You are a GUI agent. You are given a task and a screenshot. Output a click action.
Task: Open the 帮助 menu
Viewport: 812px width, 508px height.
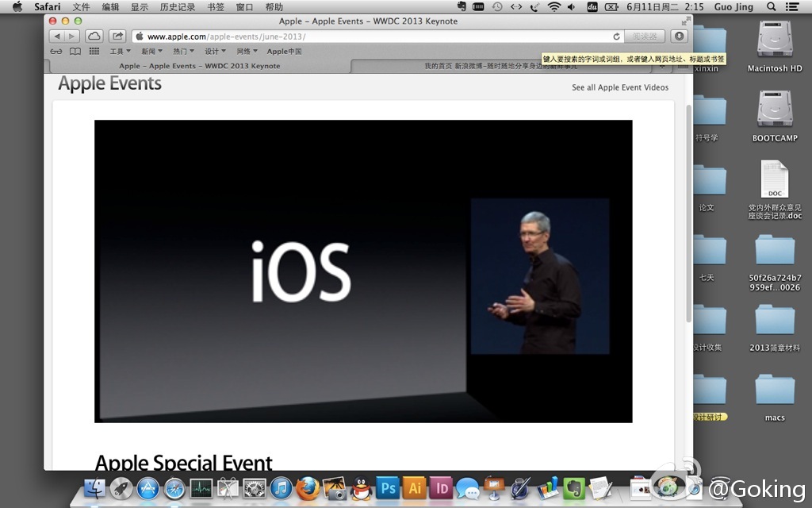coord(274,6)
